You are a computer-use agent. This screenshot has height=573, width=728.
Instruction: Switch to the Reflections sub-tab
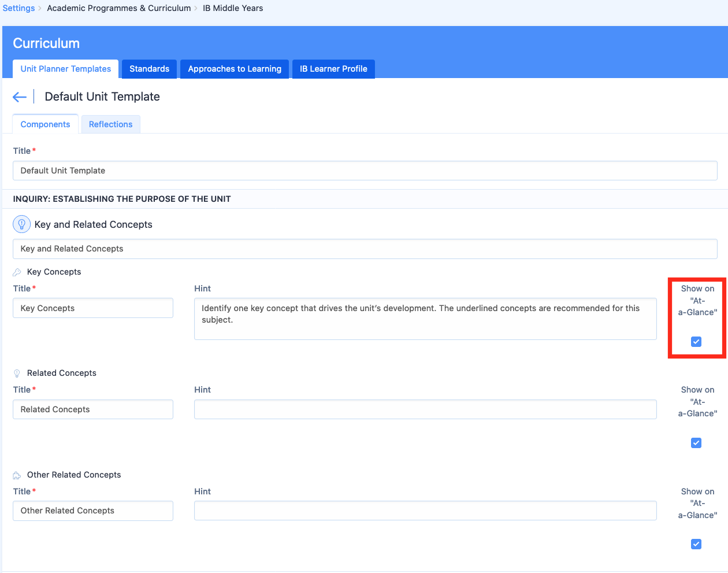pyautogui.click(x=110, y=124)
